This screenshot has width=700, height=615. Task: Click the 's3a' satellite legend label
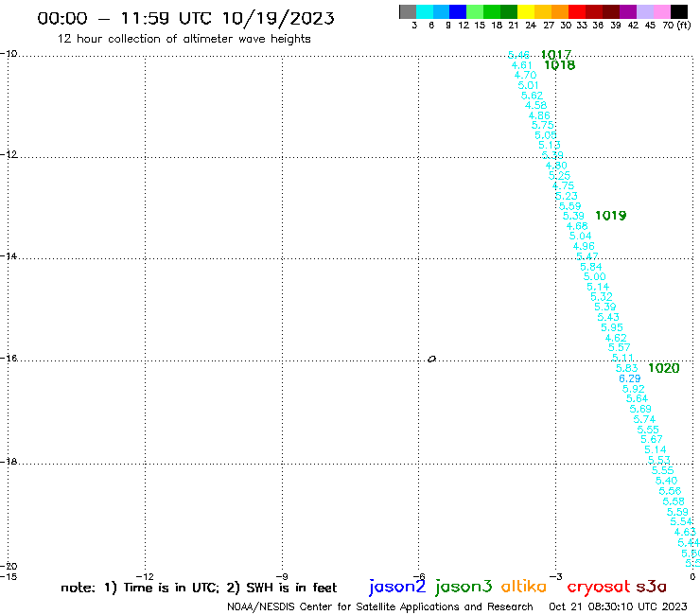(x=652, y=587)
